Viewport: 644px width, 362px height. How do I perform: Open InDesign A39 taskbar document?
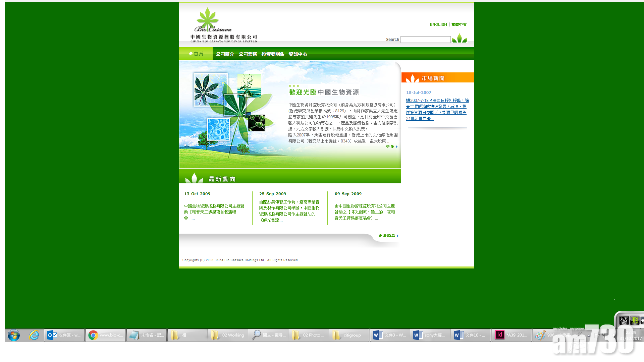pos(512,335)
